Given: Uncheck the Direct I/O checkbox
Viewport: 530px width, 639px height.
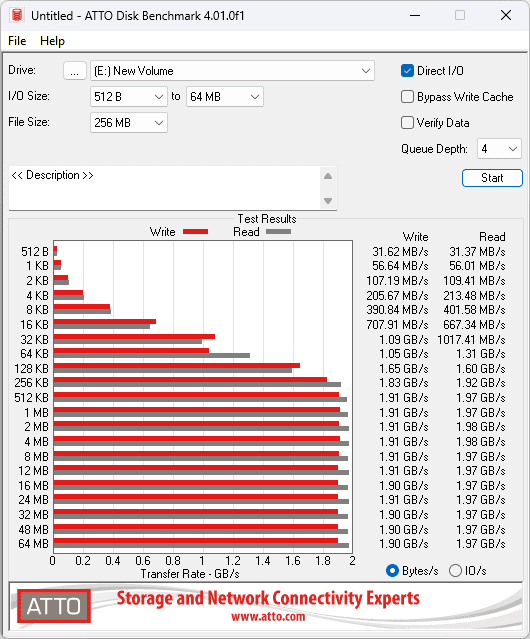Looking at the screenshot, I should pos(407,71).
